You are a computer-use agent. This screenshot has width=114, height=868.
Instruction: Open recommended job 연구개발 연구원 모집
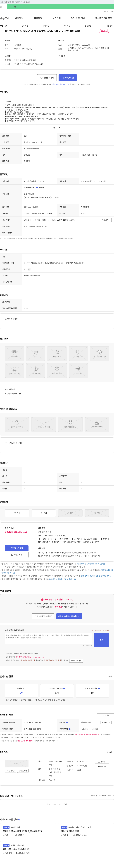70,831
